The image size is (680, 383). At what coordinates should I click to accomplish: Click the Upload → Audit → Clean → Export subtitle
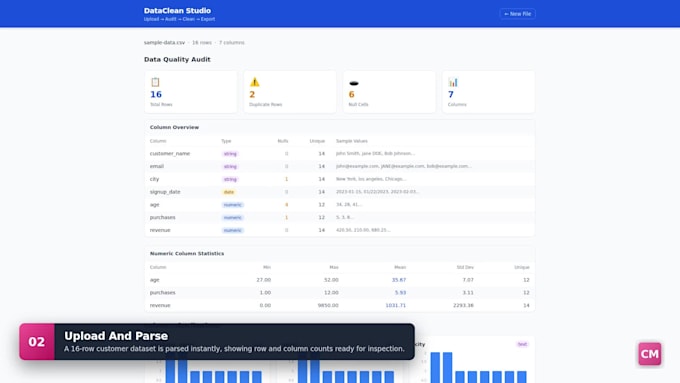[180, 19]
